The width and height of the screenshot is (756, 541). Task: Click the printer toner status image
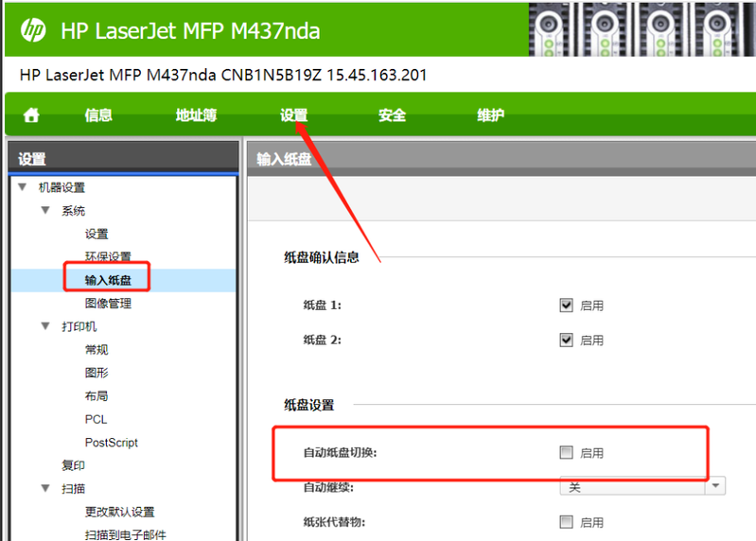(640, 27)
